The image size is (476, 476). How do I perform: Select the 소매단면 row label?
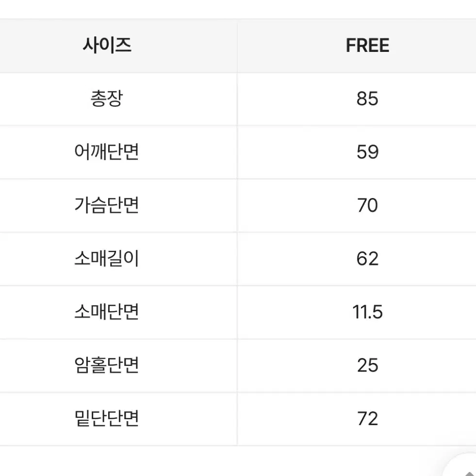[107, 312]
